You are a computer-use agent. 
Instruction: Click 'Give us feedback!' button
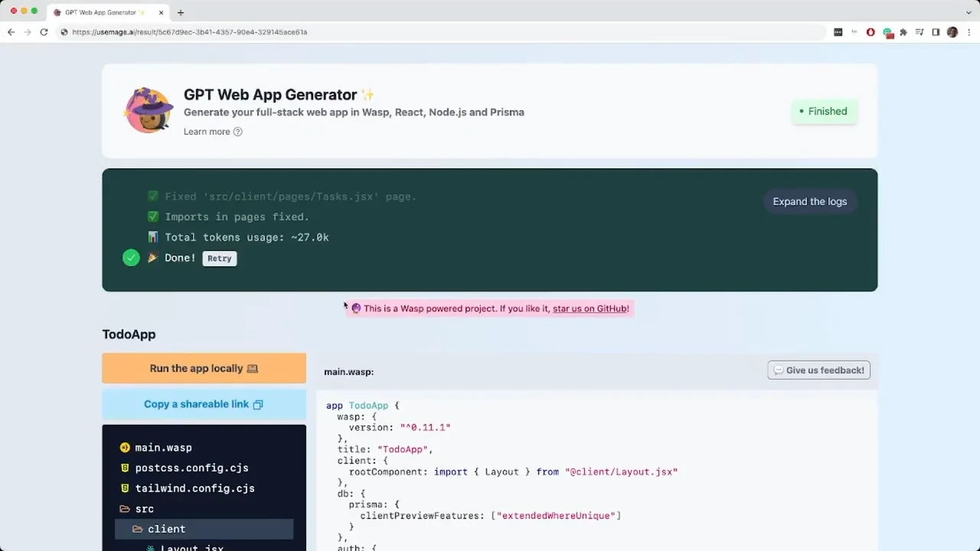click(x=818, y=370)
